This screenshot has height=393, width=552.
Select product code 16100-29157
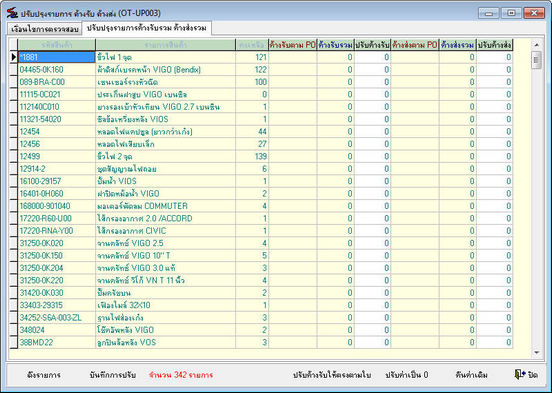coord(57,181)
